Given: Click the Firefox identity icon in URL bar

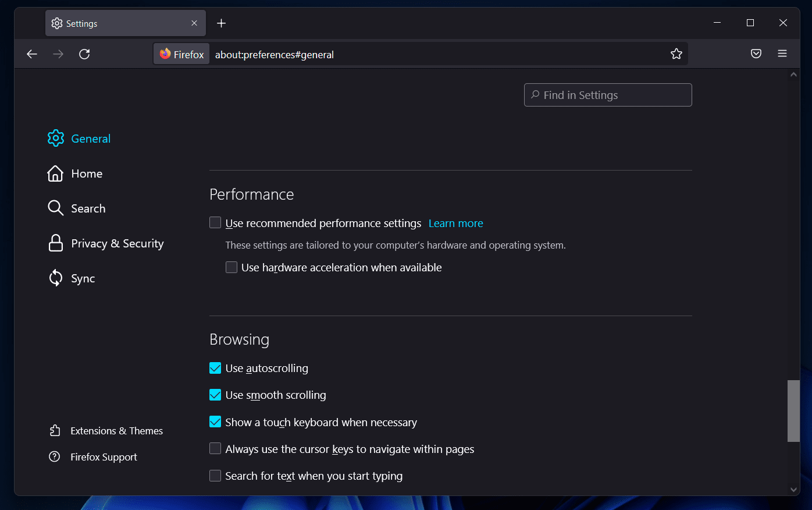Looking at the screenshot, I should 181,54.
